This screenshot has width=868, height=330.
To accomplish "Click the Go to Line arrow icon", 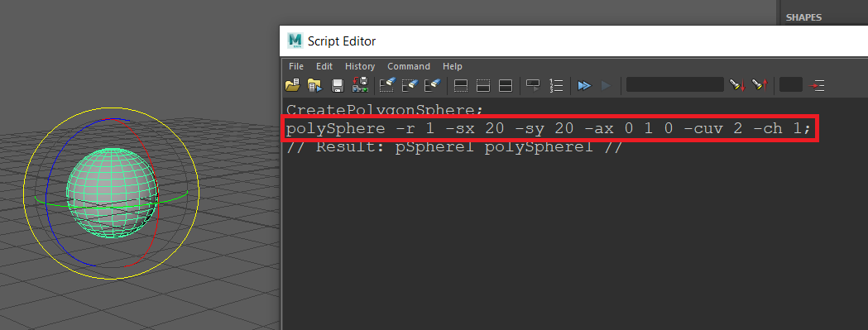I will click(x=816, y=85).
